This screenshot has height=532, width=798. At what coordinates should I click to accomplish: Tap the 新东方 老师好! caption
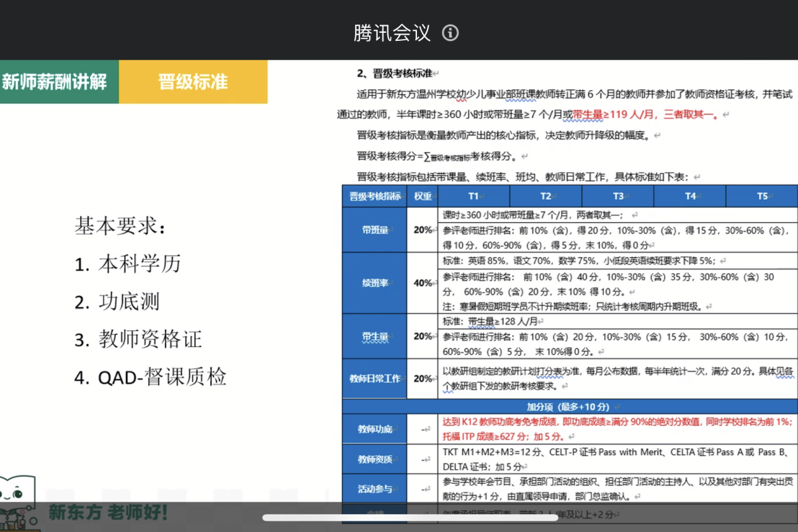[x=108, y=512]
